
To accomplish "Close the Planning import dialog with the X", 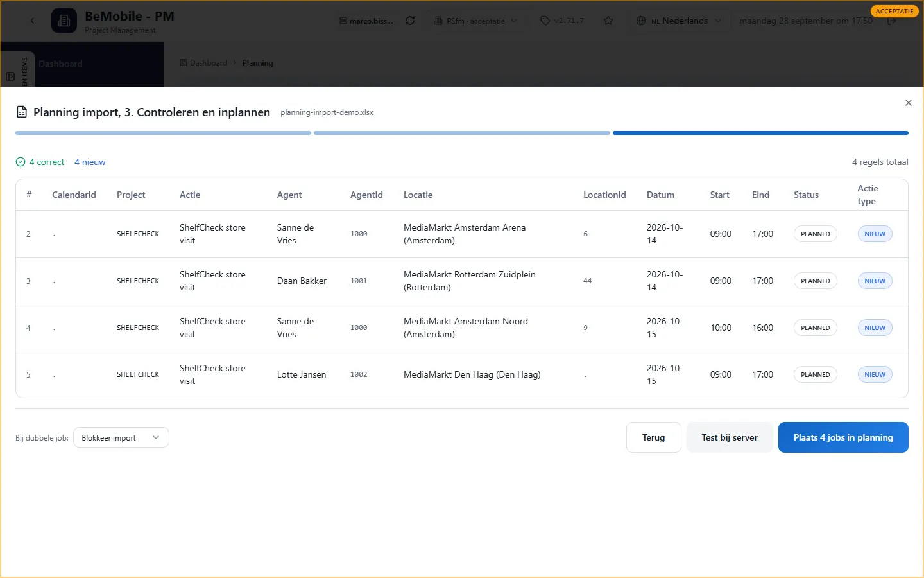I will pos(909,103).
